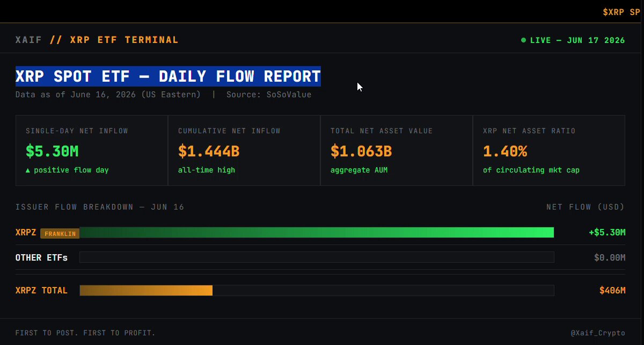Click the $1.444B cumulative inflow value
This screenshot has height=345, width=644.
(x=209, y=152)
